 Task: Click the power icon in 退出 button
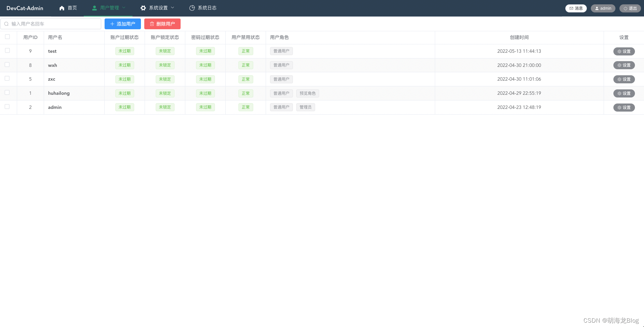click(x=626, y=8)
